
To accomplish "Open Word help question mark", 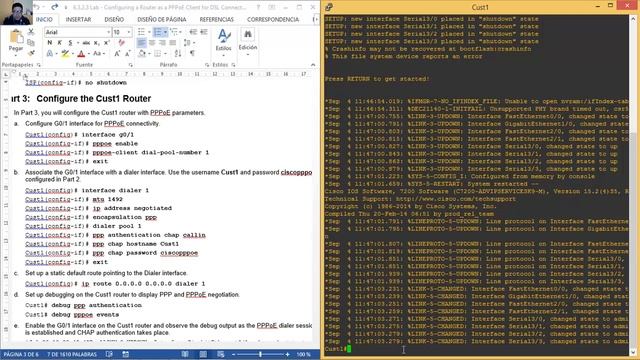I will [x=258, y=7].
